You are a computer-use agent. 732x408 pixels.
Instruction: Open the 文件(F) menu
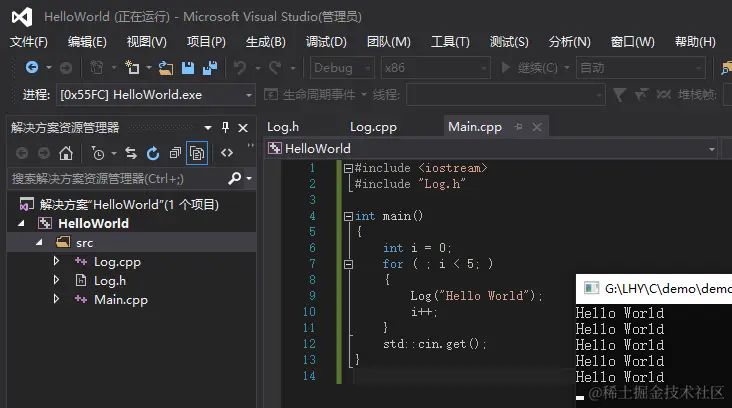29,42
